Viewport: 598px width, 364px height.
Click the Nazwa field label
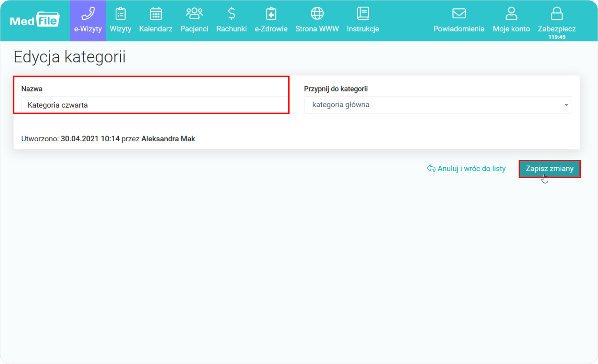coord(32,89)
